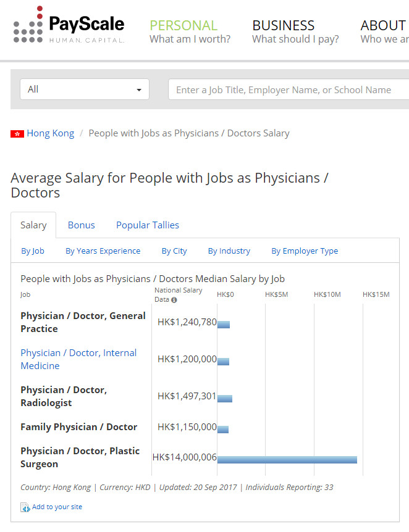Select the Salary tab
This screenshot has width=409, height=532.
pyautogui.click(x=33, y=225)
